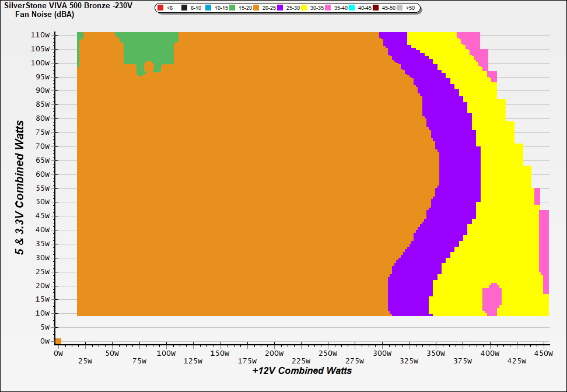Select the blue 10-15 legend swatch

(208, 8)
